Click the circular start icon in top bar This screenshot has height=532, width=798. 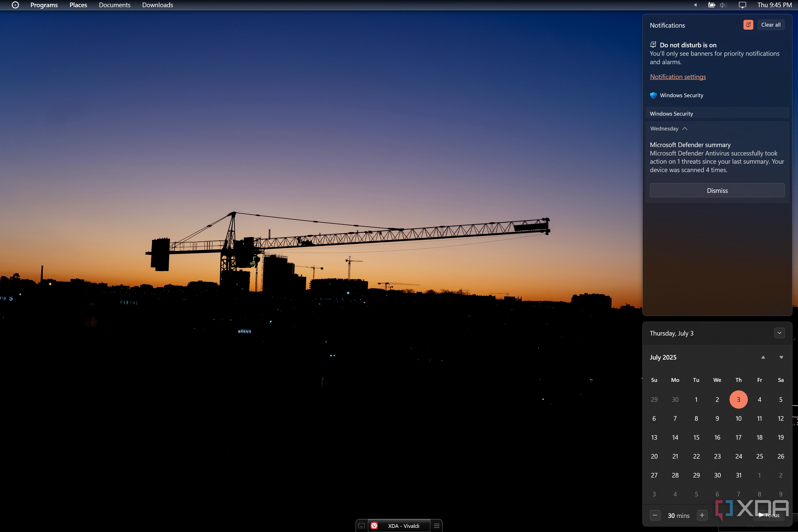tap(15, 5)
